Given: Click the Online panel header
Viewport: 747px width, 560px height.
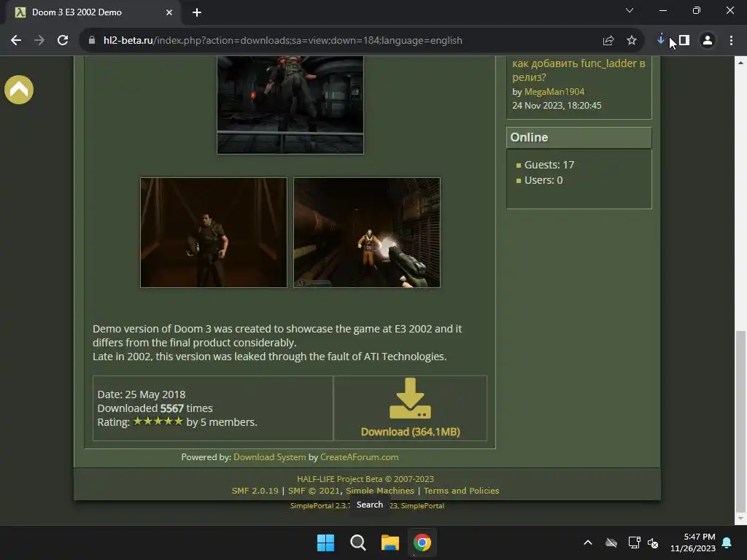Looking at the screenshot, I should (578, 138).
